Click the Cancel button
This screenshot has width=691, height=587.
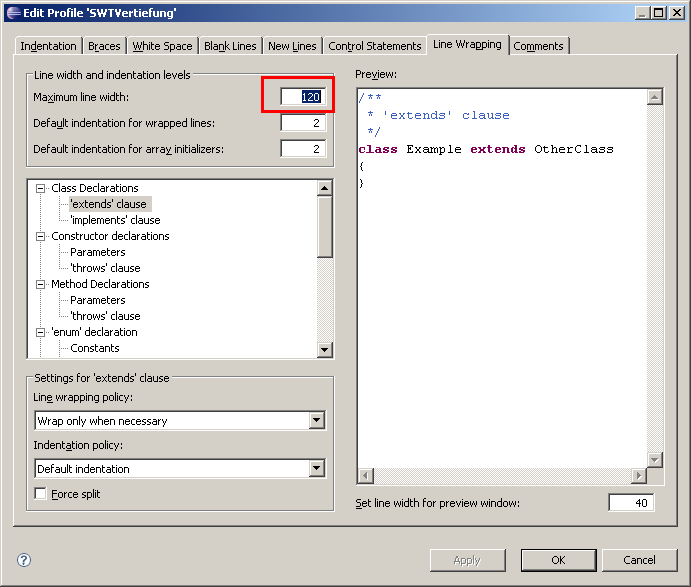pyautogui.click(x=639, y=560)
